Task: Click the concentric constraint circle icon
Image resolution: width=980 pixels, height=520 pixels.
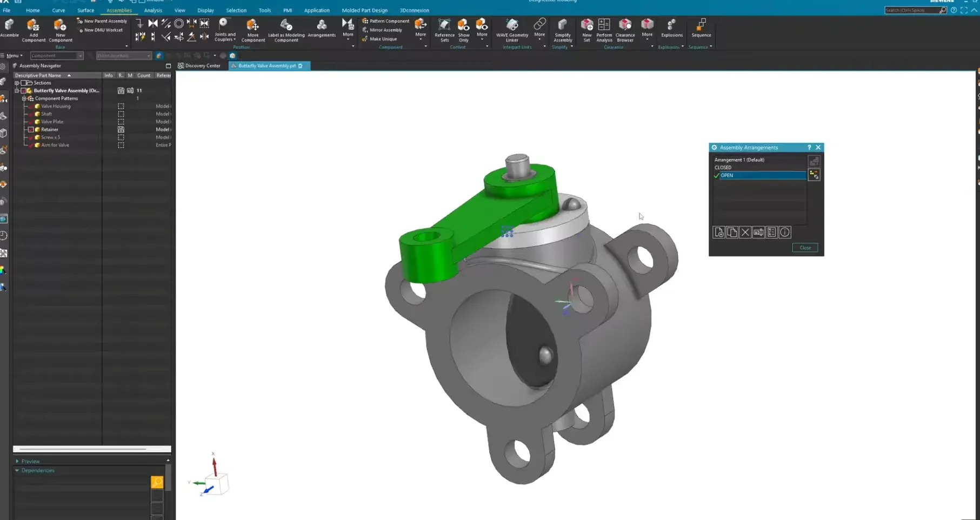Action: pyautogui.click(x=179, y=23)
